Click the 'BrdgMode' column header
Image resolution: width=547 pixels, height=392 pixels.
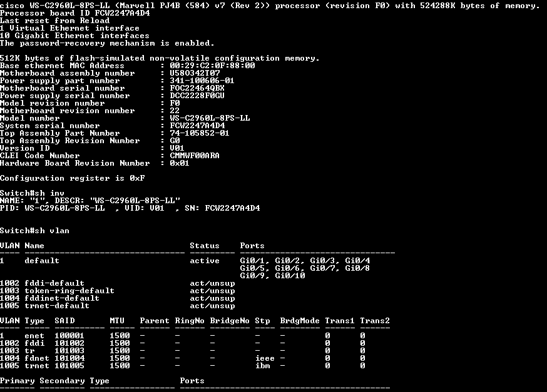coord(300,321)
